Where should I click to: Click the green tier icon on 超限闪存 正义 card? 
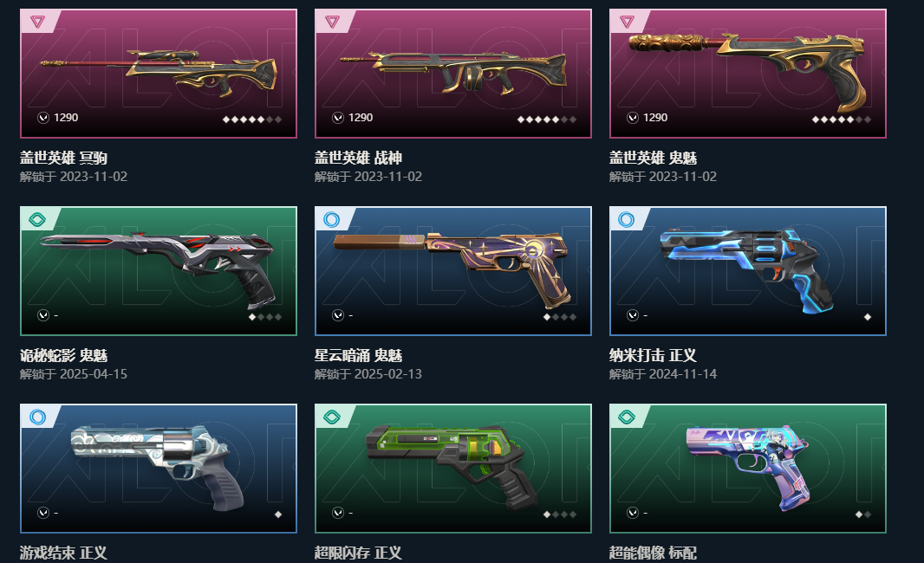click(x=332, y=417)
